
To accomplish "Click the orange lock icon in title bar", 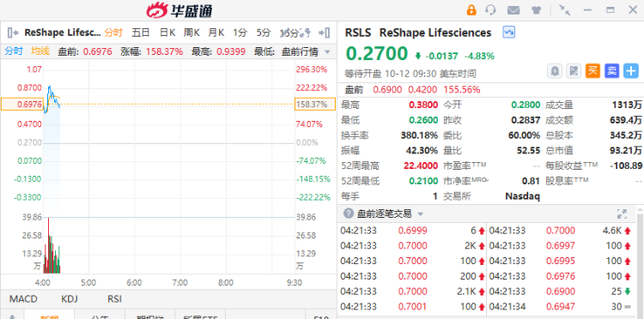I will pyautogui.click(x=471, y=9).
